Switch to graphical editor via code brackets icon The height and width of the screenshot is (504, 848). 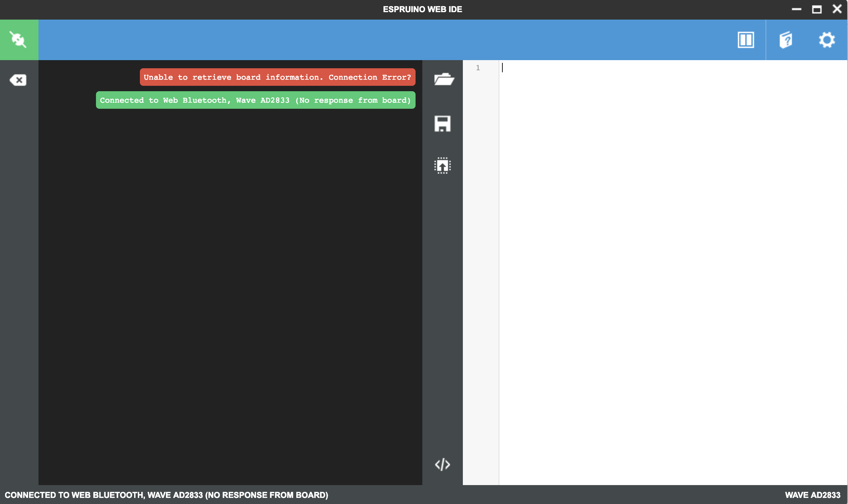(442, 464)
